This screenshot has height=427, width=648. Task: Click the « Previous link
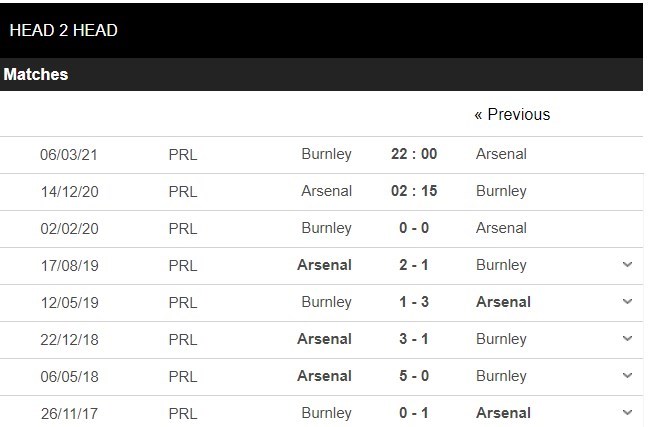[x=512, y=115]
